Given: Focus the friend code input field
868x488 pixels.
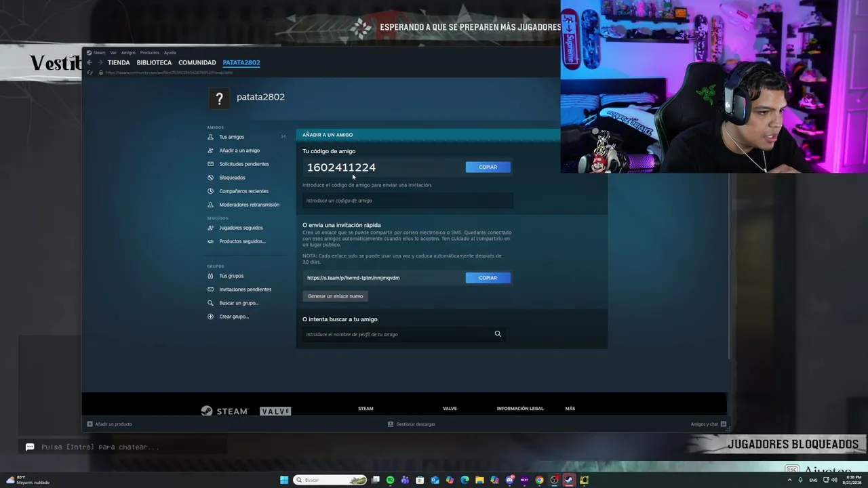Looking at the screenshot, I should click(x=408, y=201).
